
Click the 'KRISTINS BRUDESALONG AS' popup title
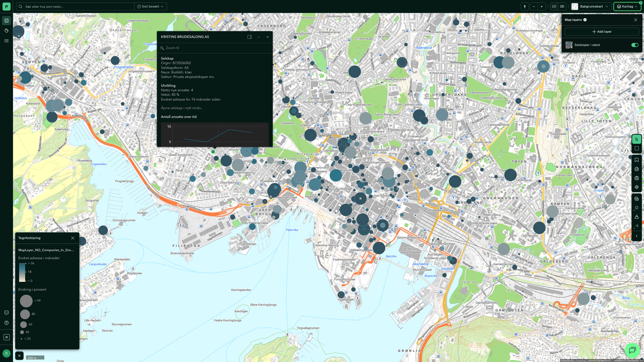coord(185,37)
